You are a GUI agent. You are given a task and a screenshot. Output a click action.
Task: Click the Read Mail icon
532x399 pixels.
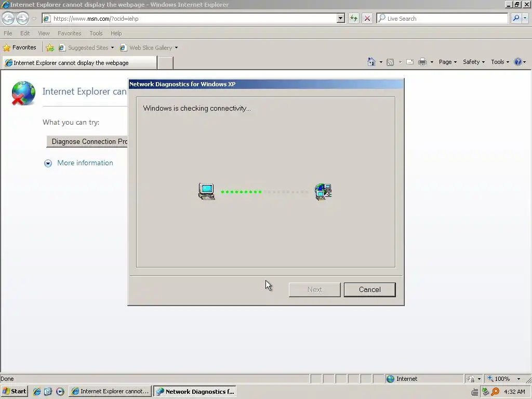click(410, 62)
